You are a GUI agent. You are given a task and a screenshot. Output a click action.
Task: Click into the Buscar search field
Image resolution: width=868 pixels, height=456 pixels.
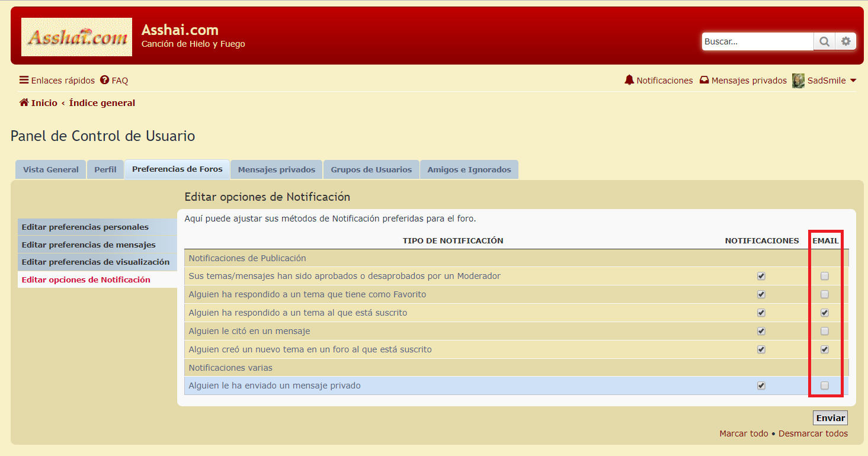point(757,41)
